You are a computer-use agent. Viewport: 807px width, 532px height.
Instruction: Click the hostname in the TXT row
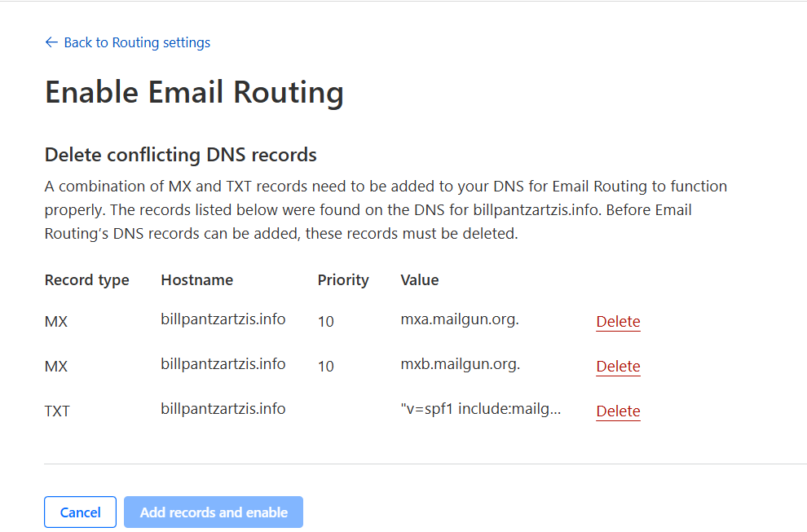click(223, 409)
